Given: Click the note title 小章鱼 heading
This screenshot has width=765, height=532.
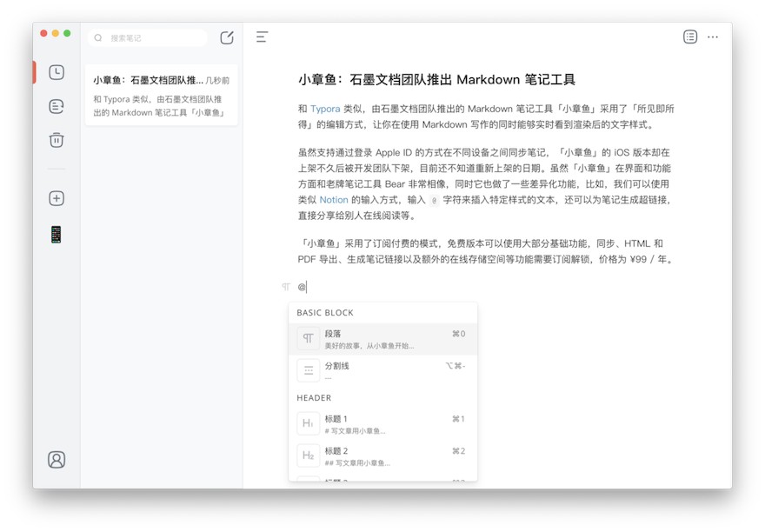Looking at the screenshot, I should tap(436, 80).
